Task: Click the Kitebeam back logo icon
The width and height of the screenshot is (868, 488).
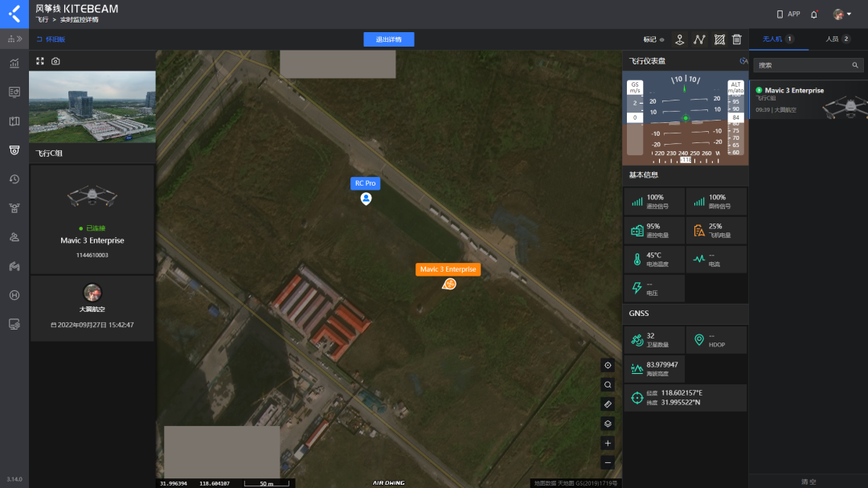Action: pos(14,14)
